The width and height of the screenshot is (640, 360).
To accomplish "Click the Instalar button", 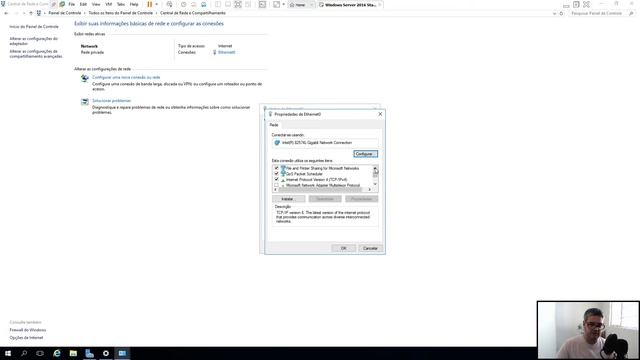I will 289,199.
